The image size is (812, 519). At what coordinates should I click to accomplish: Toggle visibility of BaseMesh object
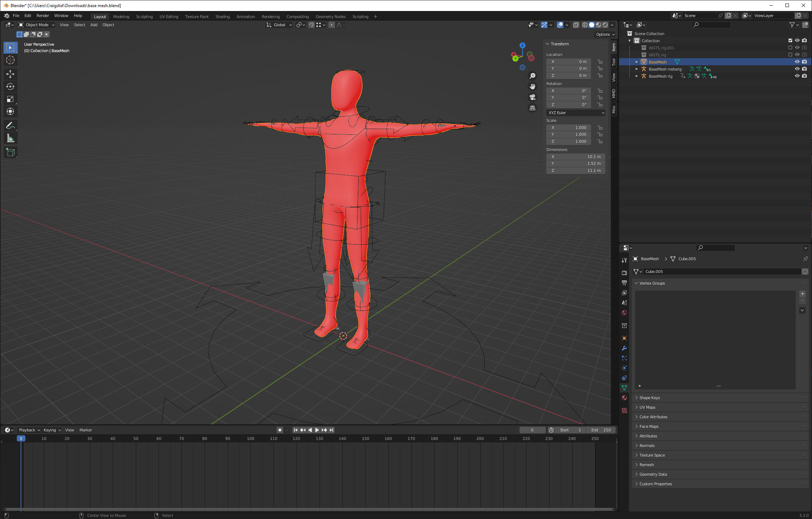click(x=797, y=62)
